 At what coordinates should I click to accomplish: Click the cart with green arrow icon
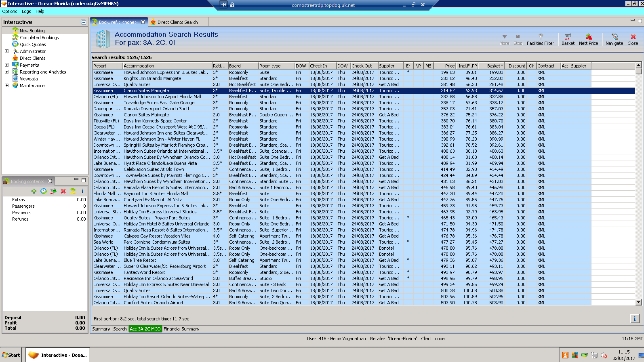[53, 191]
